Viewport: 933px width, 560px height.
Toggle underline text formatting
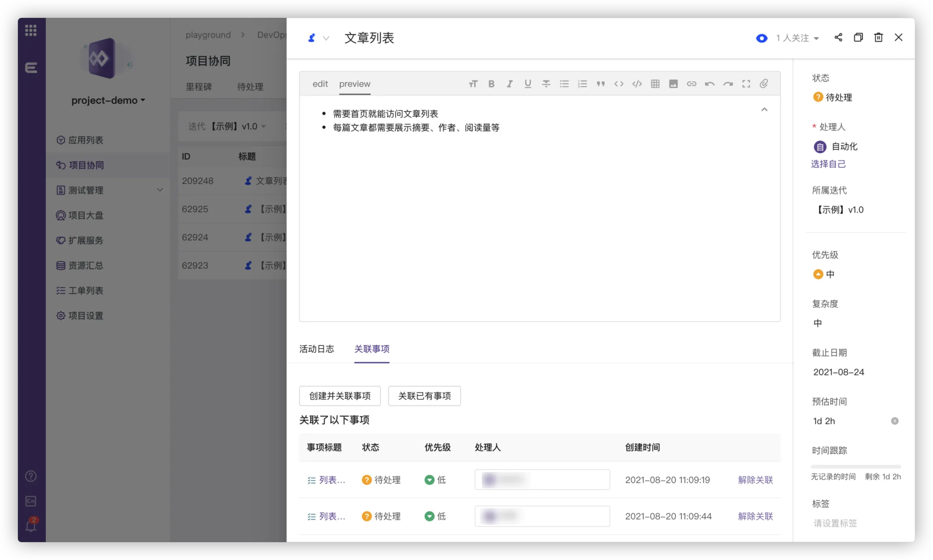pos(528,84)
